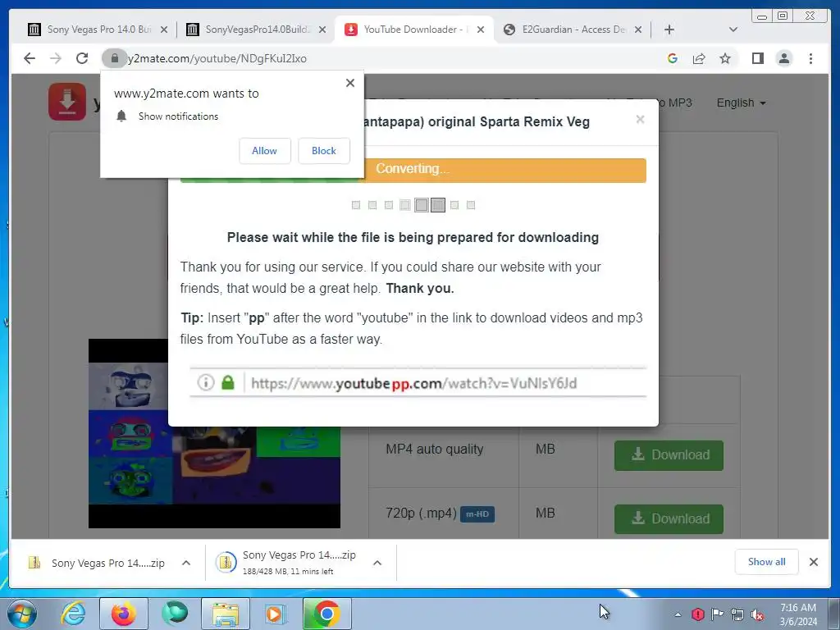
Task: Click the lock site info icon
Action: [114, 58]
